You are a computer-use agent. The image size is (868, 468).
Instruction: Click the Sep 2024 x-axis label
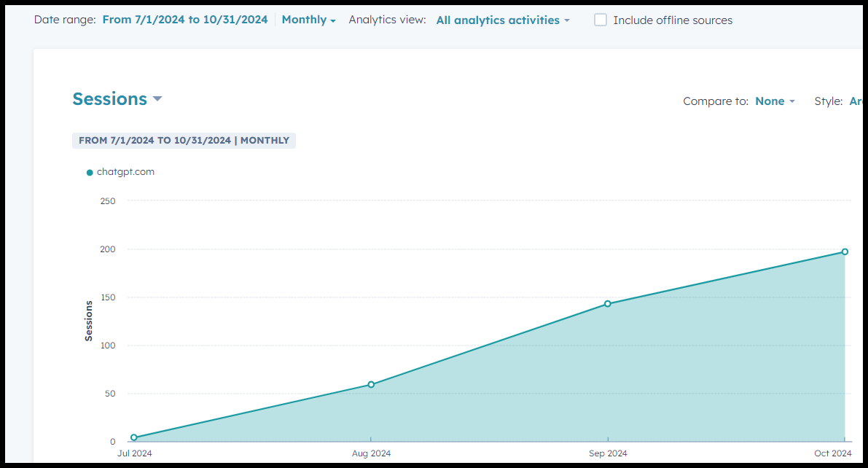608,453
